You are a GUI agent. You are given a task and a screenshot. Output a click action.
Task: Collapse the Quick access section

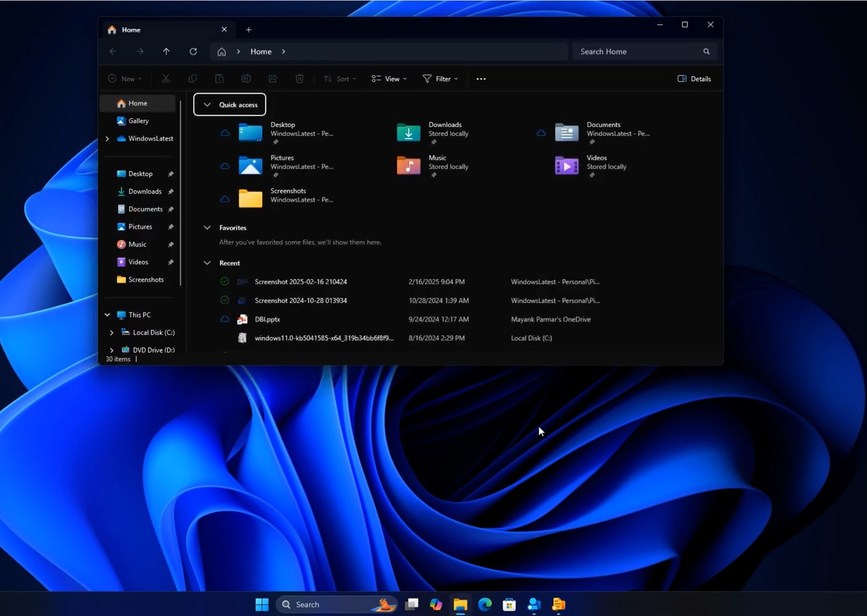207,105
